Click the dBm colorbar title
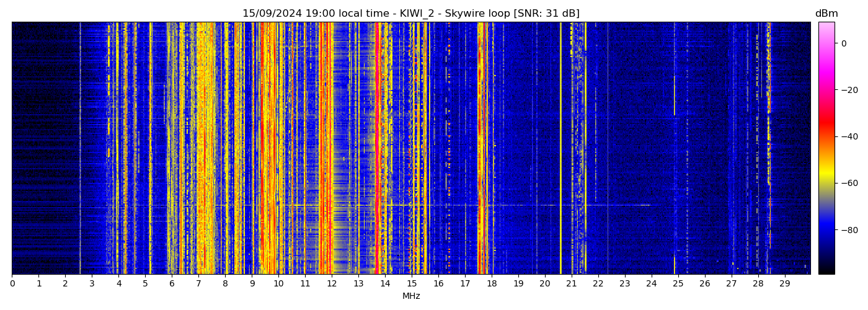This screenshot has height=310, width=868. (x=826, y=14)
